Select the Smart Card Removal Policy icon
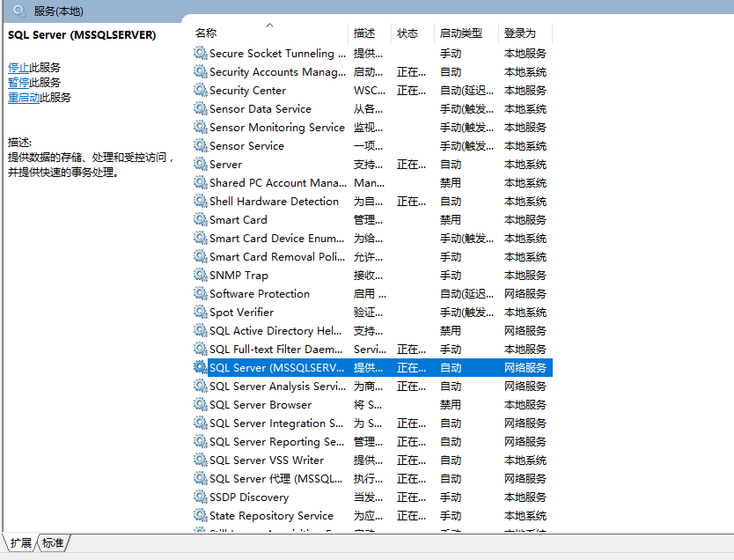Image resolution: width=734 pixels, height=560 pixels. (201, 256)
